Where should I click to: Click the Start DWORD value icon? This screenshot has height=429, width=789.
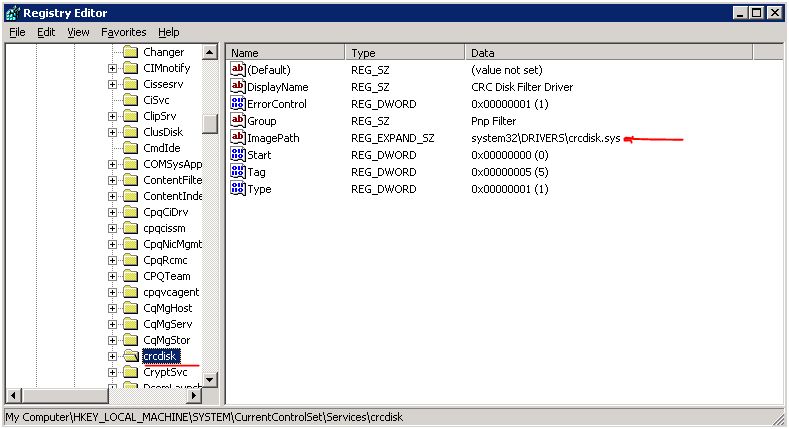coord(238,154)
